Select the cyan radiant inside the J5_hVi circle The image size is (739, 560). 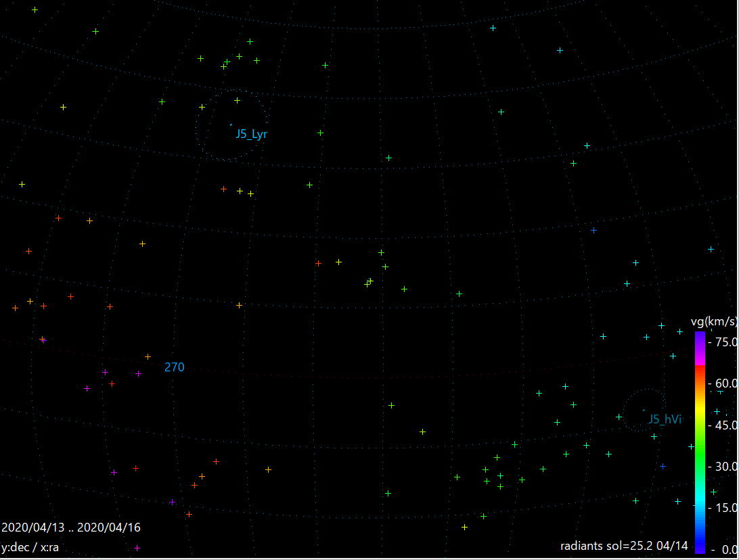click(x=644, y=410)
